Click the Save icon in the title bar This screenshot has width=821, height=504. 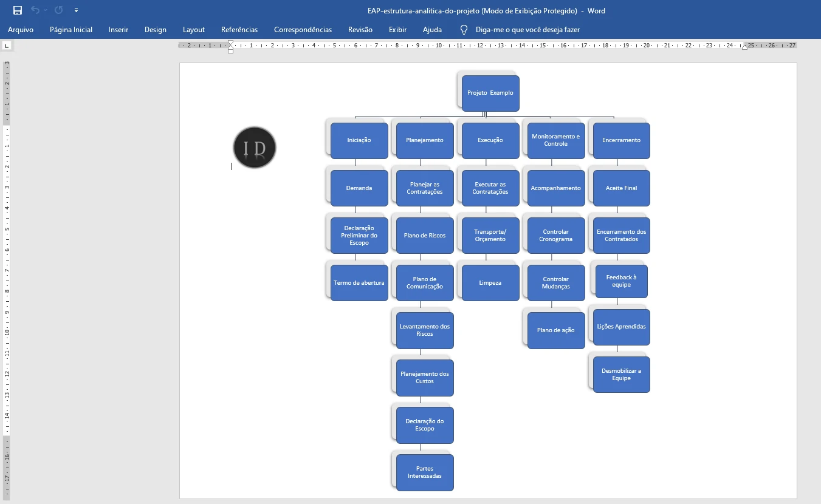point(18,10)
